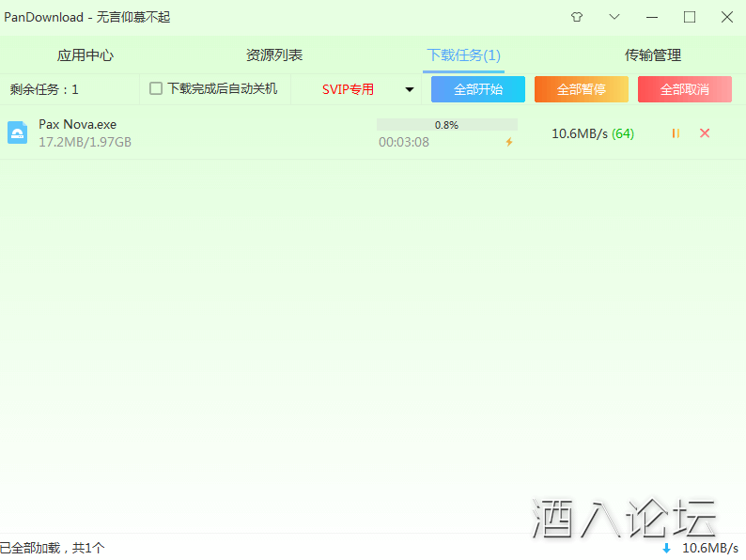
Task: Select the Pax Nova.exe file name
Action: point(77,125)
